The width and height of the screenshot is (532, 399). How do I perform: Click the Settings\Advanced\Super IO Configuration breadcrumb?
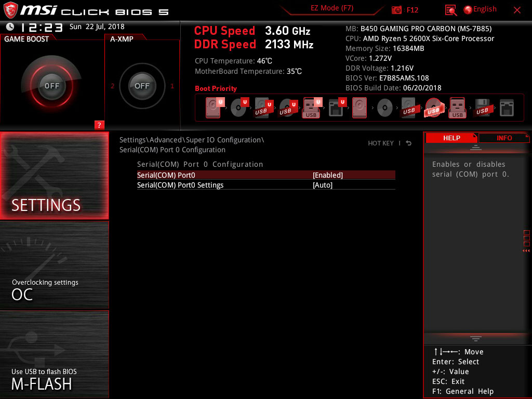pos(192,140)
